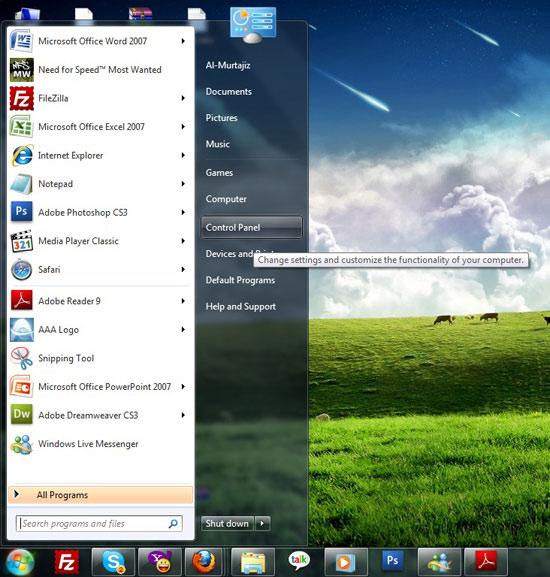The height and width of the screenshot is (577, 550).
Task: Open Adobe Reader from the taskbar
Action: [x=486, y=562]
